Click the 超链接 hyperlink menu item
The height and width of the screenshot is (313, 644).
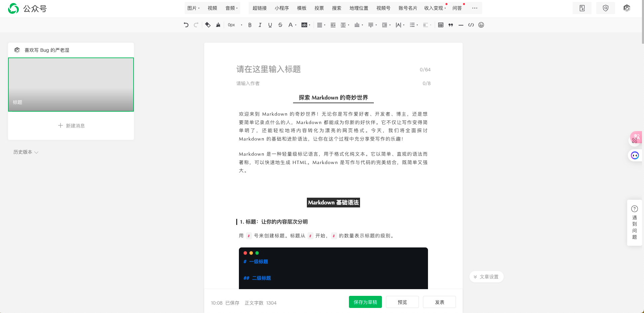259,8
